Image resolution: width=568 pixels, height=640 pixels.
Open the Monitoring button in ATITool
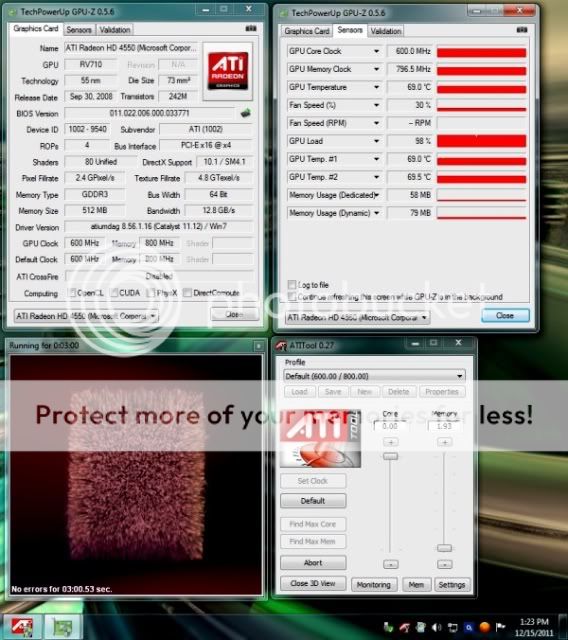pos(374,585)
